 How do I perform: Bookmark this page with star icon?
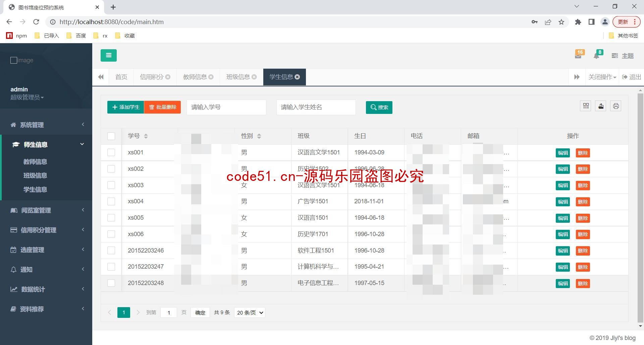point(561,22)
